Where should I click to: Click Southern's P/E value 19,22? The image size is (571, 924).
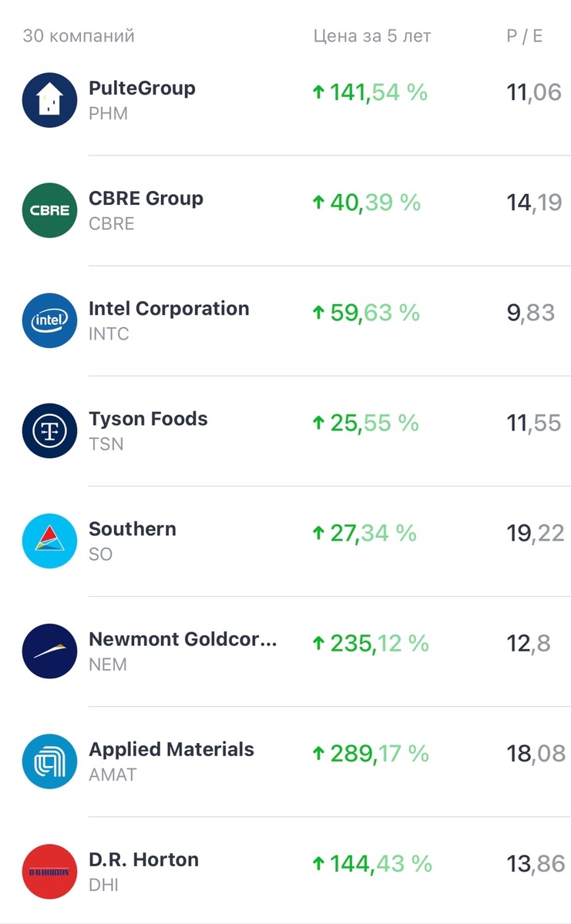pyautogui.click(x=535, y=533)
